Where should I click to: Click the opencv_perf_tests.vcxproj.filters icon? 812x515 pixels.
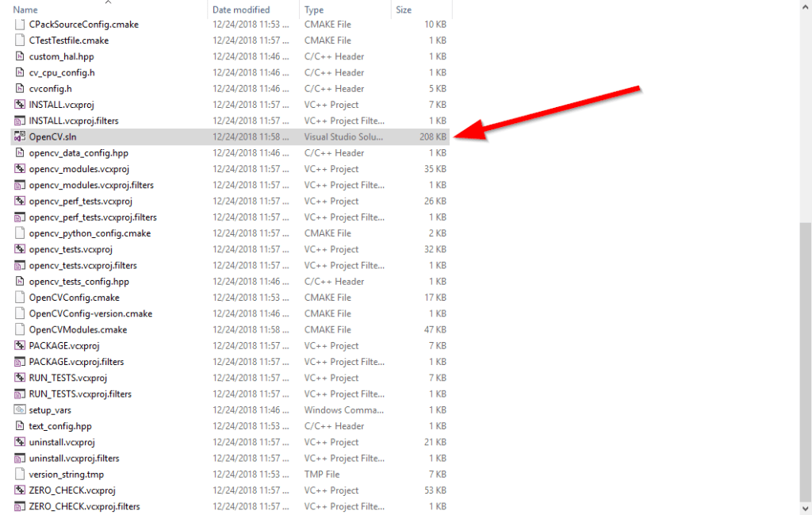(20, 217)
